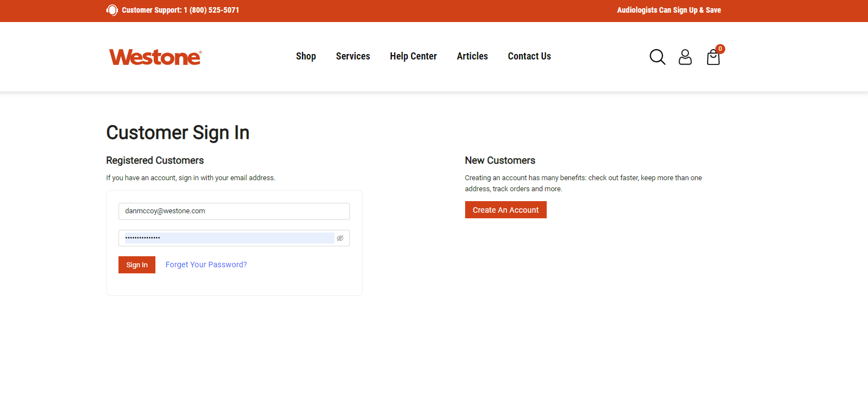This screenshot has width=868, height=410.
Task: Open Audiologists Can Sign Up & Save link
Action: tap(668, 10)
